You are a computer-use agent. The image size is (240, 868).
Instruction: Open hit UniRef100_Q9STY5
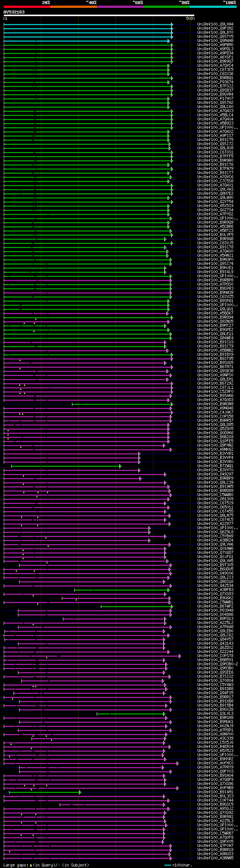click(x=215, y=37)
